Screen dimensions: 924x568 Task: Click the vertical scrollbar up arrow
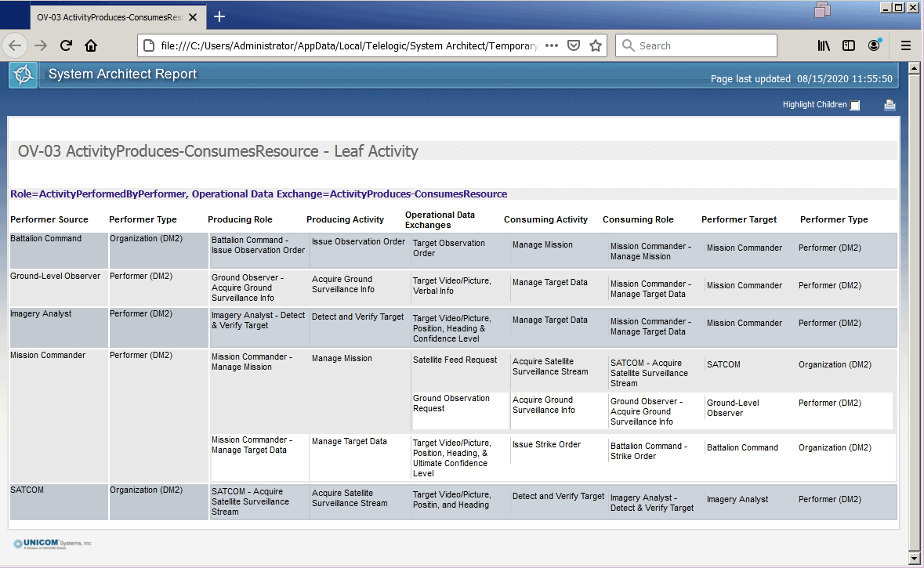914,67
